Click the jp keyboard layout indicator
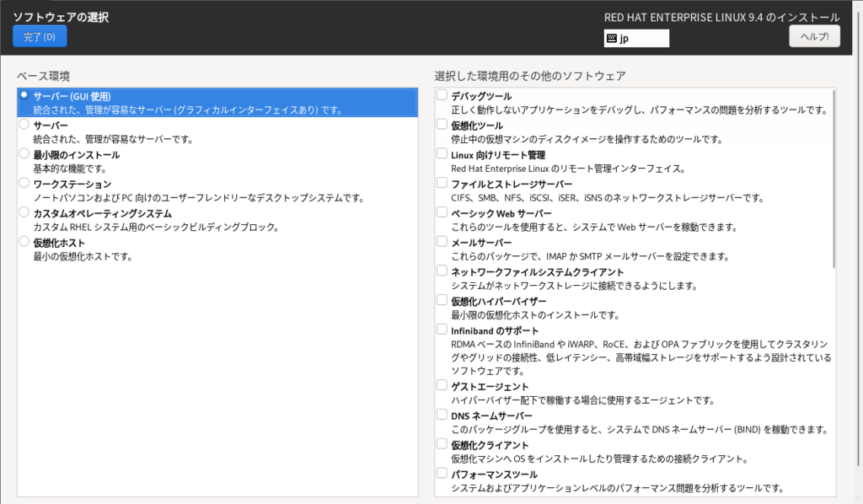Screen dimensions: 863x504 [x=636, y=39]
